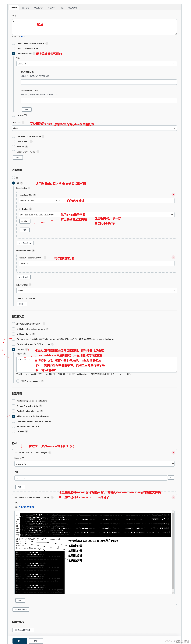Open Maven 版本 maven3.8.6 dropdown
Screen dimensions: 191x644
94,464
